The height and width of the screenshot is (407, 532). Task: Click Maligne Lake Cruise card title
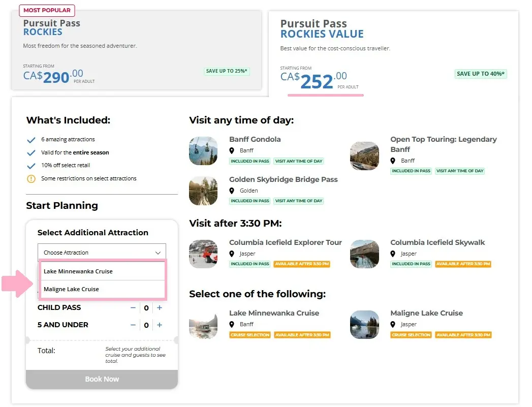(426, 313)
